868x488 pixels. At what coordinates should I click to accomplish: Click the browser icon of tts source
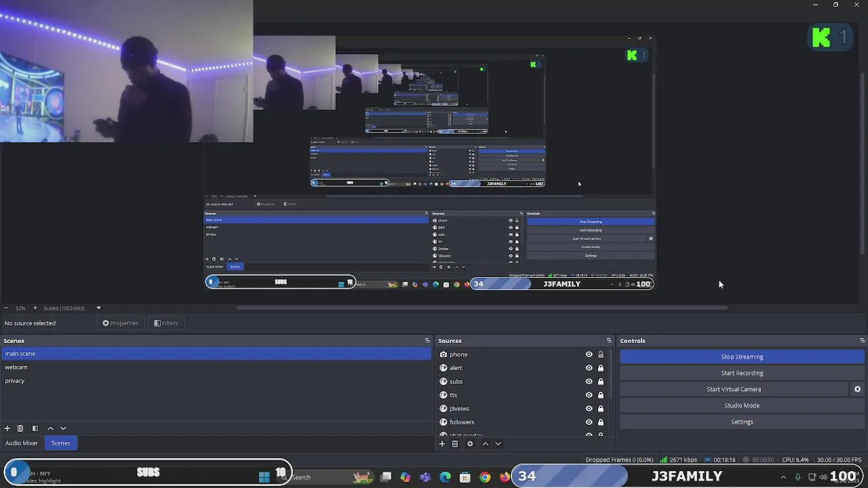pos(443,395)
